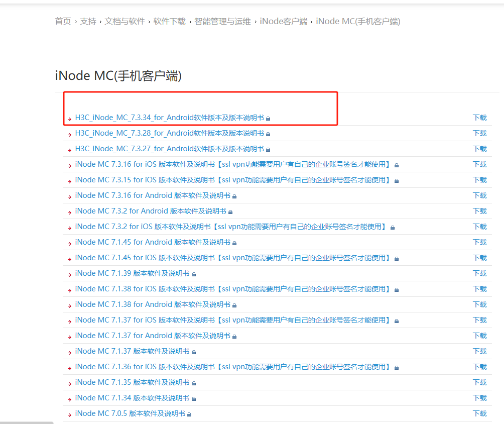Screen dimensions: 504x424
Task: Click lock icon beside iNode MC 7.3.16 iOS entry
Action: pyautogui.click(x=397, y=165)
